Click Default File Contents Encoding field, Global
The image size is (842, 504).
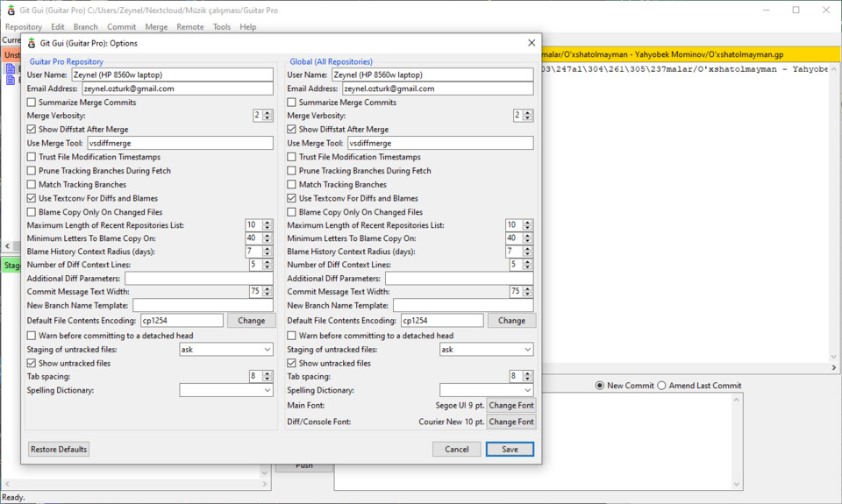coord(442,321)
